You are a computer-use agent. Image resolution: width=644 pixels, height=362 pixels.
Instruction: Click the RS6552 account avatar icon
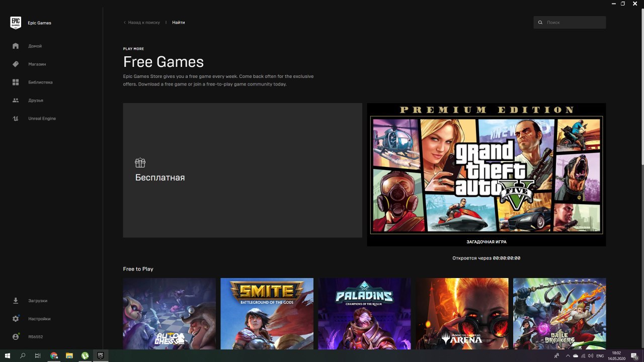(x=16, y=337)
